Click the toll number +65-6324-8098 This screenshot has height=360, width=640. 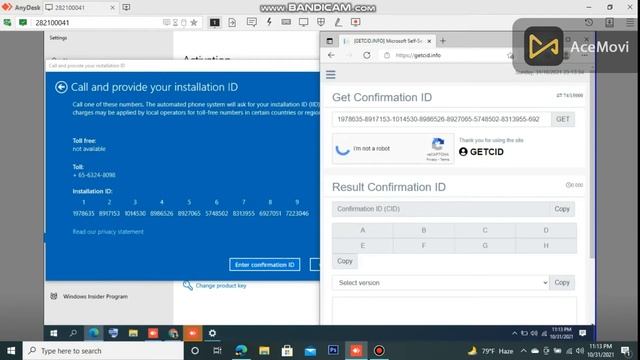(94, 175)
